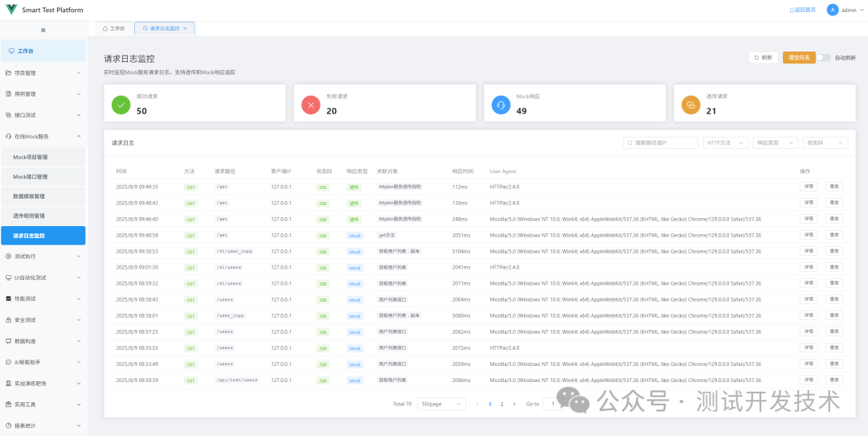Viewport: 868px width, 436px height.
Task: Click the 测试执行 play icon
Action: click(8, 257)
